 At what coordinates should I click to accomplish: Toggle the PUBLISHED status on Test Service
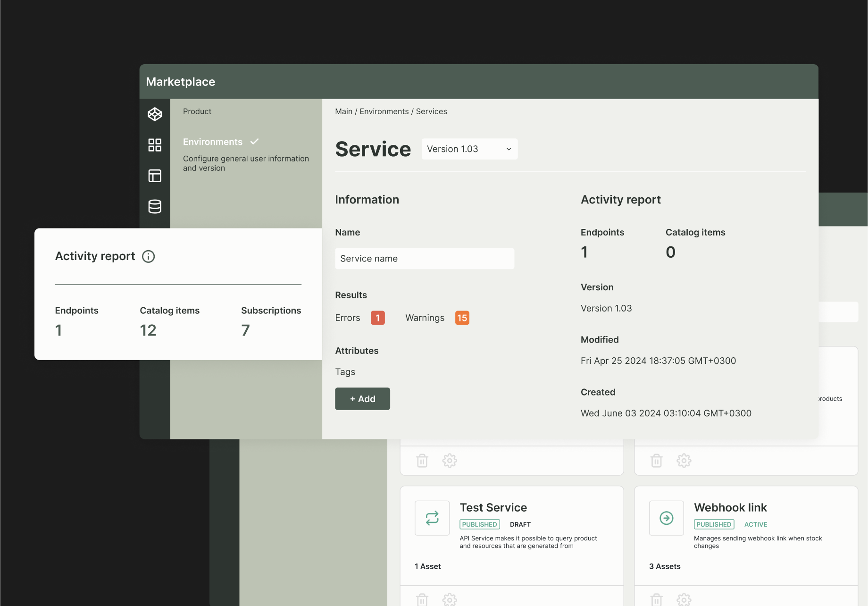(479, 524)
